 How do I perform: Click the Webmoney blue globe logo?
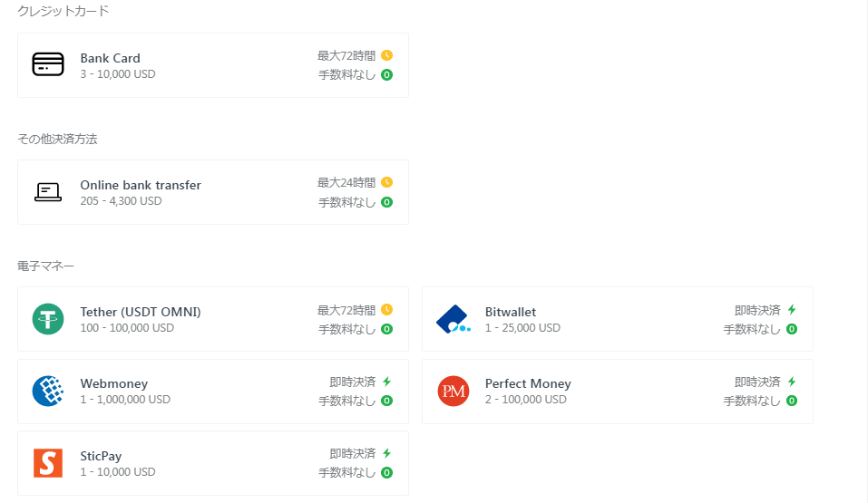click(48, 392)
